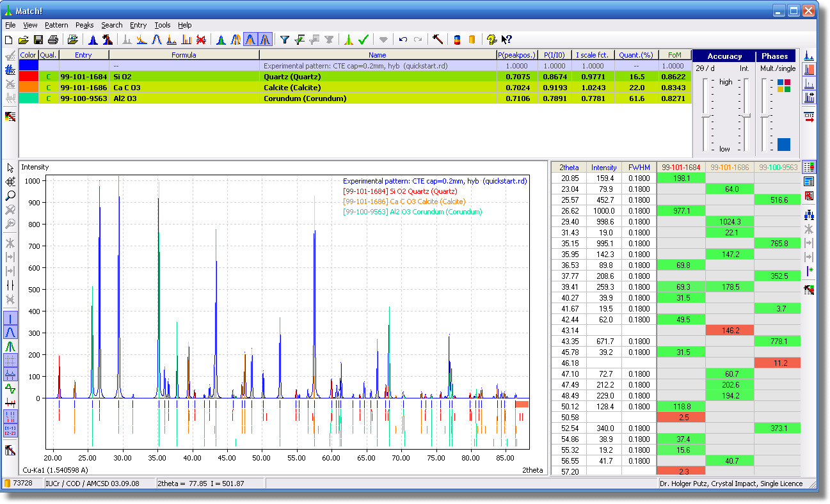This screenshot has width=830, height=504.
Task: Toggle the peak line display button
Action: 10,318
